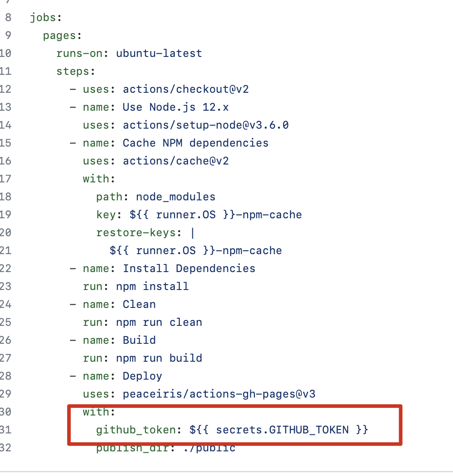The height and width of the screenshot is (476, 453).
Task: Click the "ubuntu-latest" runner value
Action: point(159,53)
